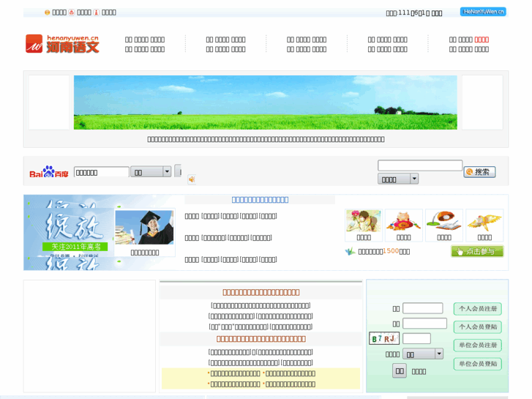Screen dimensions: 532x399
Task: Click the green field banner image
Action: coord(266,102)
